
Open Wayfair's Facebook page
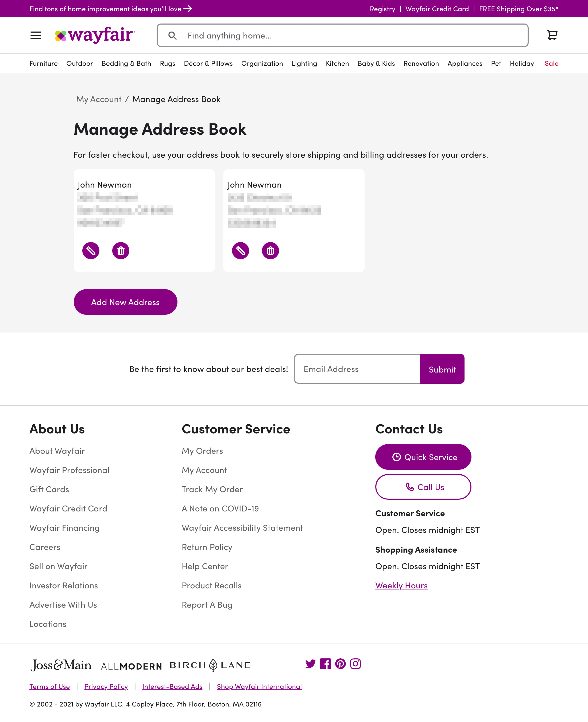325,664
